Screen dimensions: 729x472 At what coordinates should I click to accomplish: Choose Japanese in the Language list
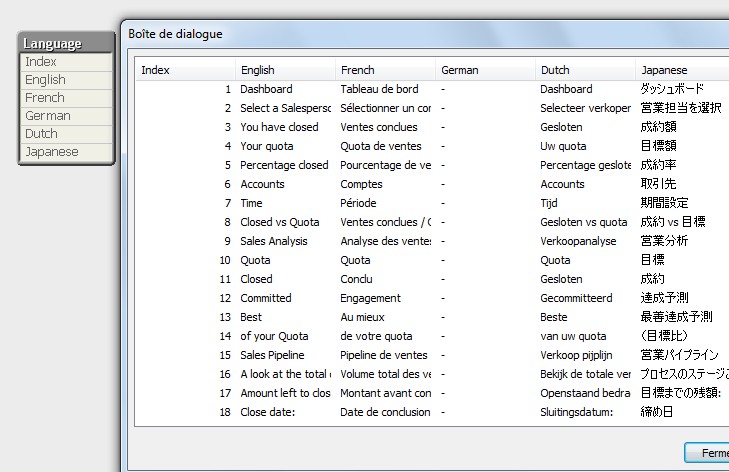click(x=66, y=152)
